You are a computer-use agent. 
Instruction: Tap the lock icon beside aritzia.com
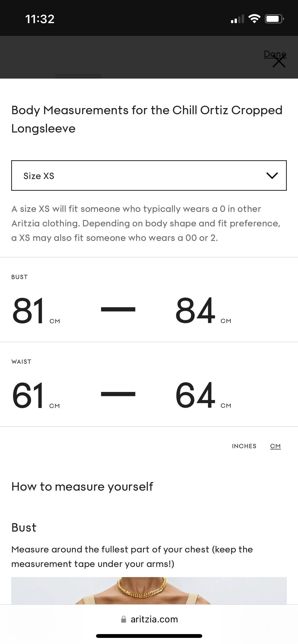[x=124, y=619]
